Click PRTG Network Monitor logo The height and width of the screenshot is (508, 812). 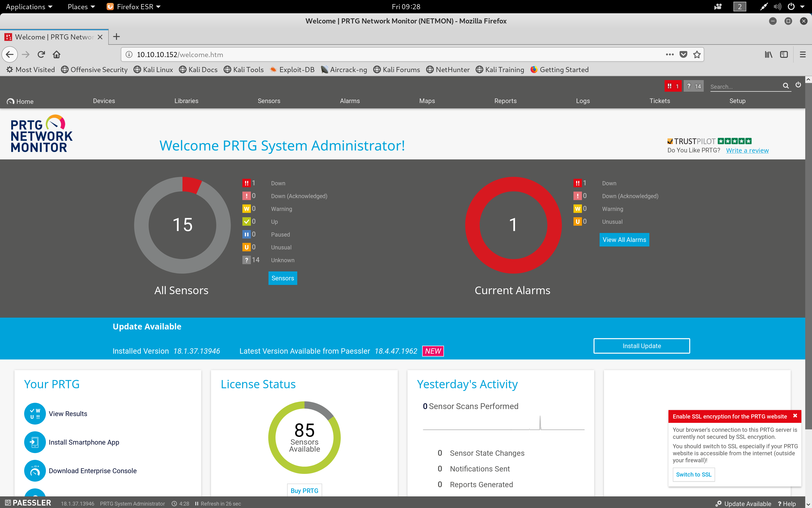click(x=41, y=134)
